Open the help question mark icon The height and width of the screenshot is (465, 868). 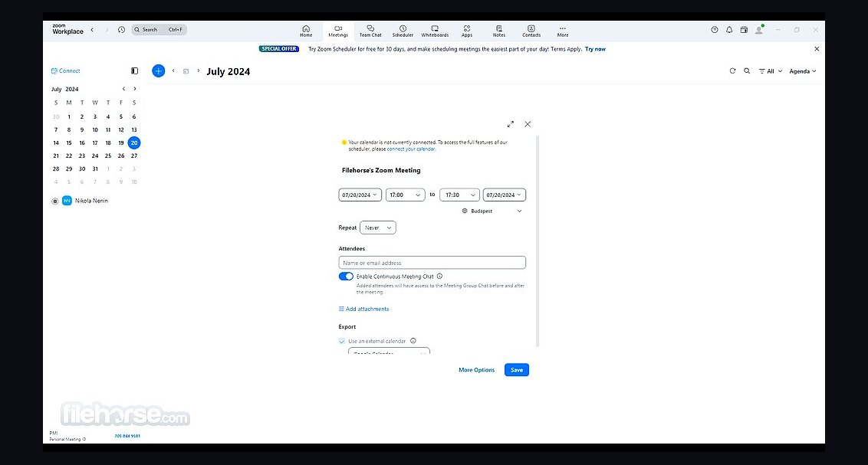(715, 30)
